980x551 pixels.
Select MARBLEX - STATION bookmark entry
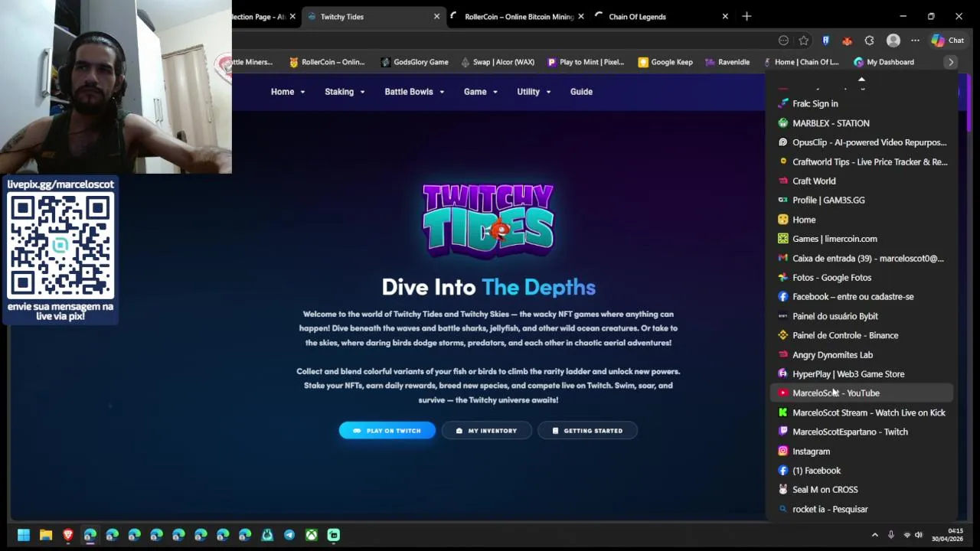point(861,123)
